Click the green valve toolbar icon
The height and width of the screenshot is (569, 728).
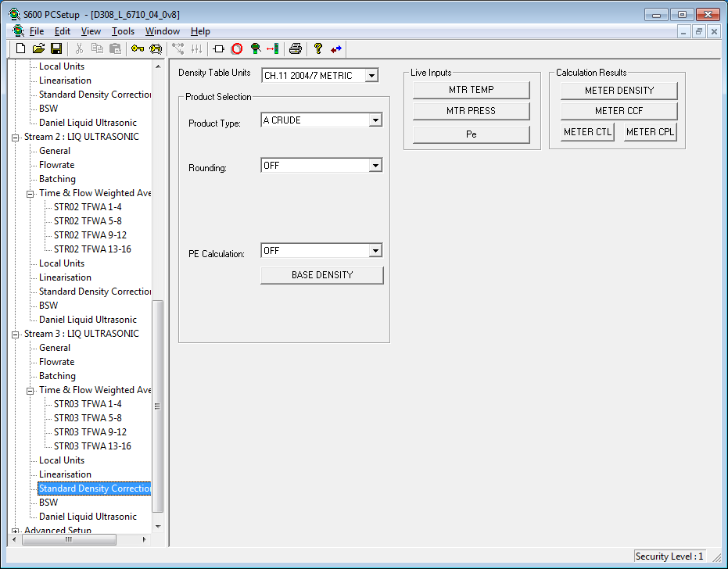256,48
